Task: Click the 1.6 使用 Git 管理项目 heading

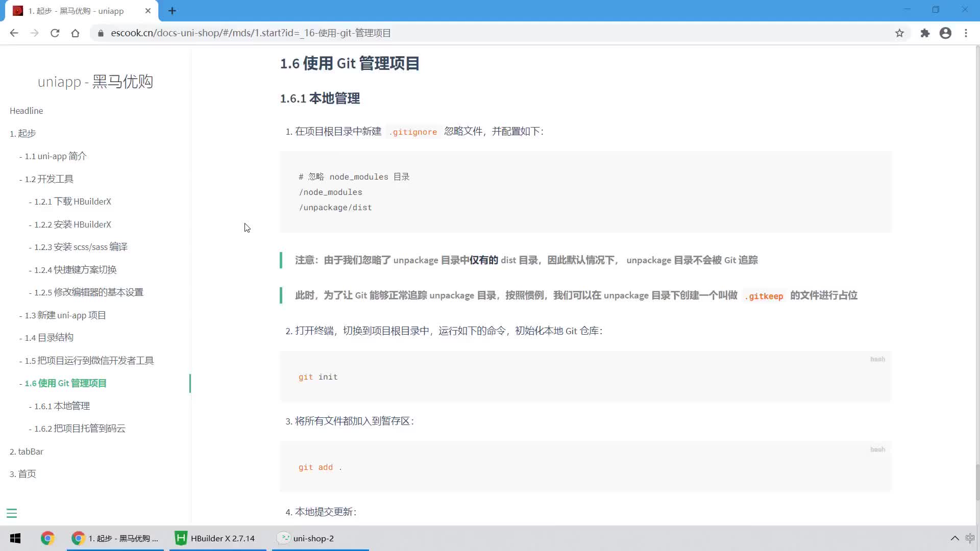Action: pyautogui.click(x=350, y=63)
